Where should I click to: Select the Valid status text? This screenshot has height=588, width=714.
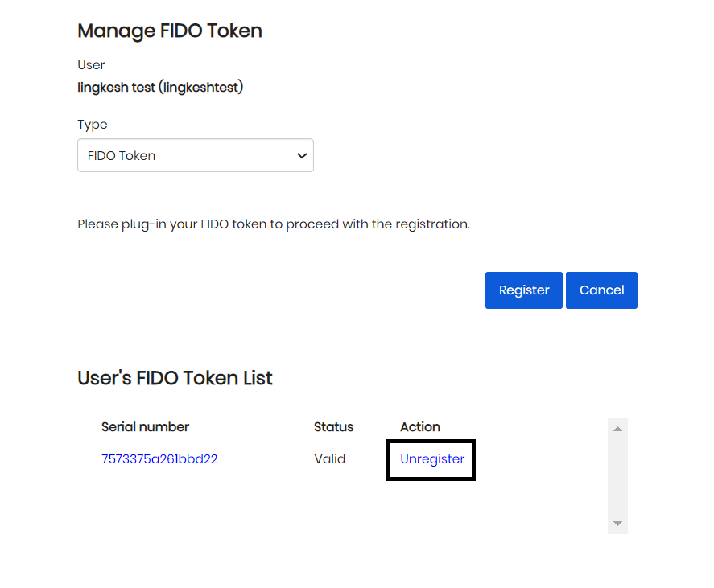click(329, 459)
